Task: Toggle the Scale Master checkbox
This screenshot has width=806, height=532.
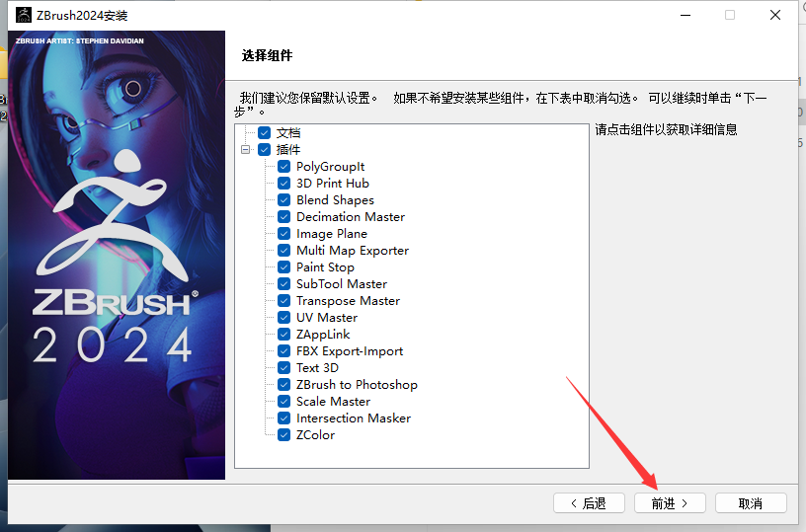Action: point(283,401)
